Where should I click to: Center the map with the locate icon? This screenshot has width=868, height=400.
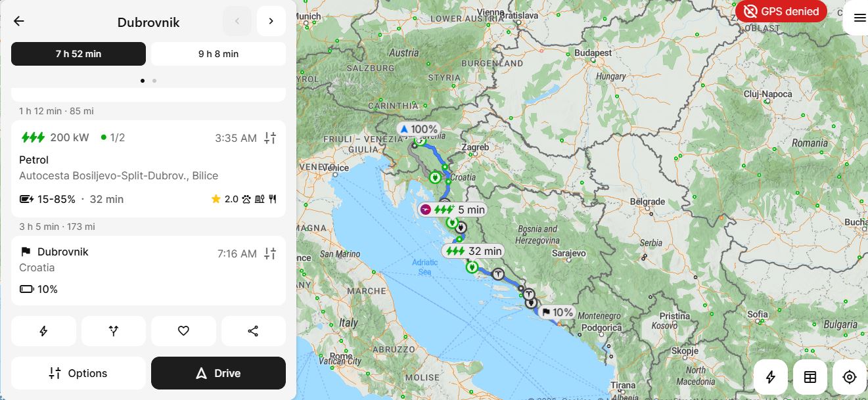[850, 377]
